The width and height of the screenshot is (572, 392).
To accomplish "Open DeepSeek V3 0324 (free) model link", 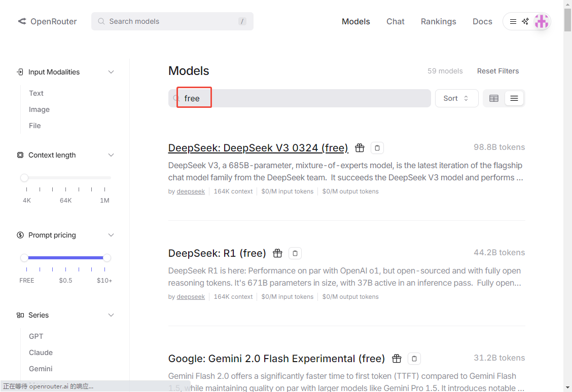I will (x=258, y=148).
